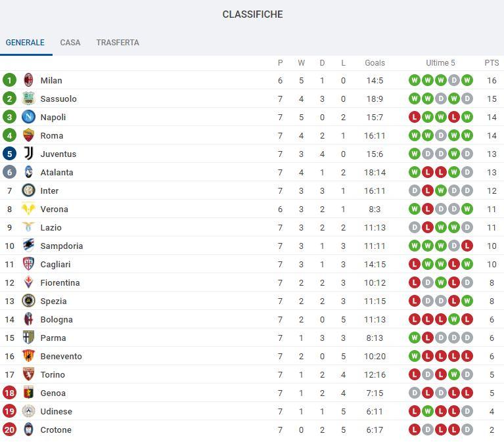Switch to the CASA tab
The width and height of the screenshot is (504, 442).
(70, 43)
